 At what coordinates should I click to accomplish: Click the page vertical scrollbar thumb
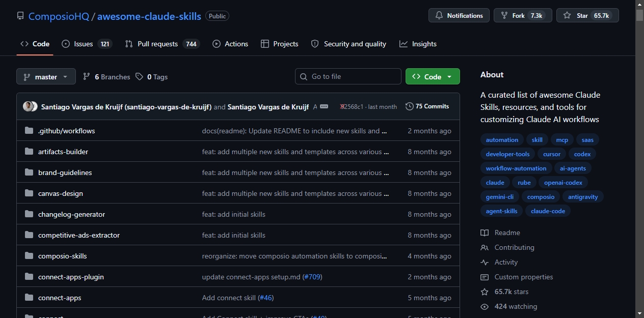(639, 15)
